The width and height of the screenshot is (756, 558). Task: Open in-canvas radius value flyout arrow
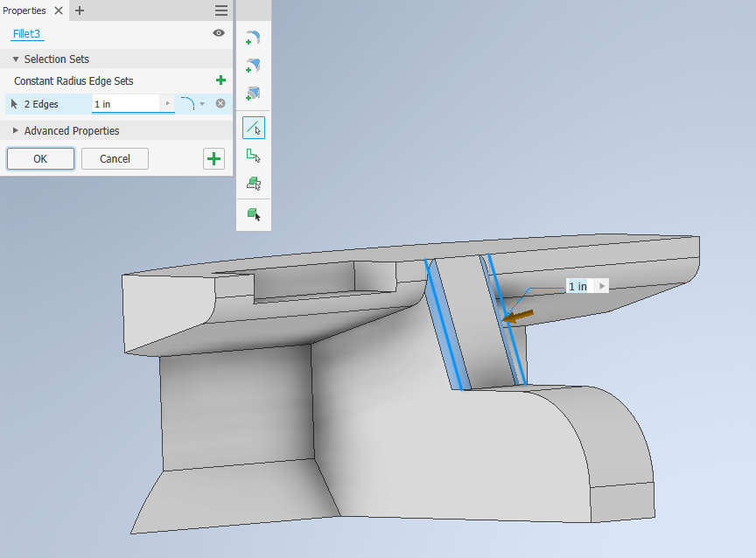(602, 286)
